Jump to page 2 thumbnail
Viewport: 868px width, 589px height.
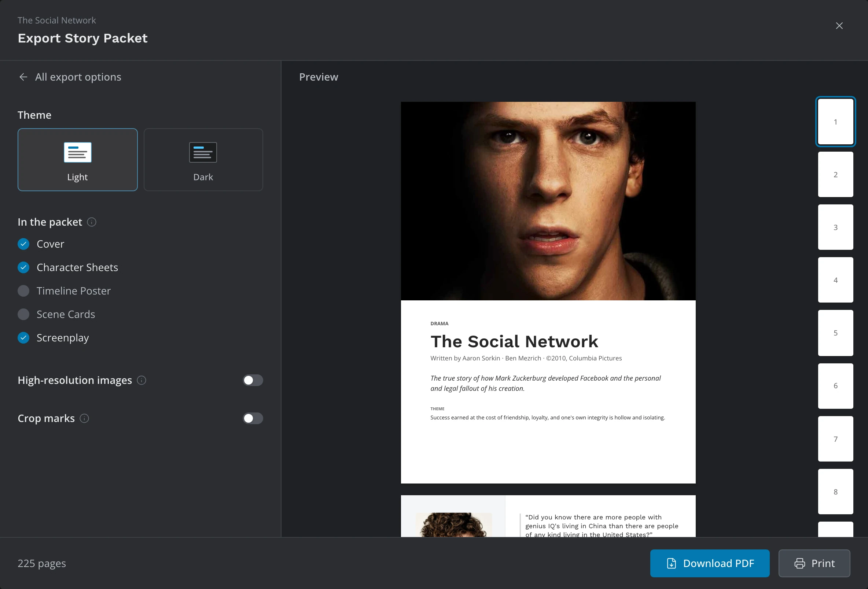pos(835,174)
